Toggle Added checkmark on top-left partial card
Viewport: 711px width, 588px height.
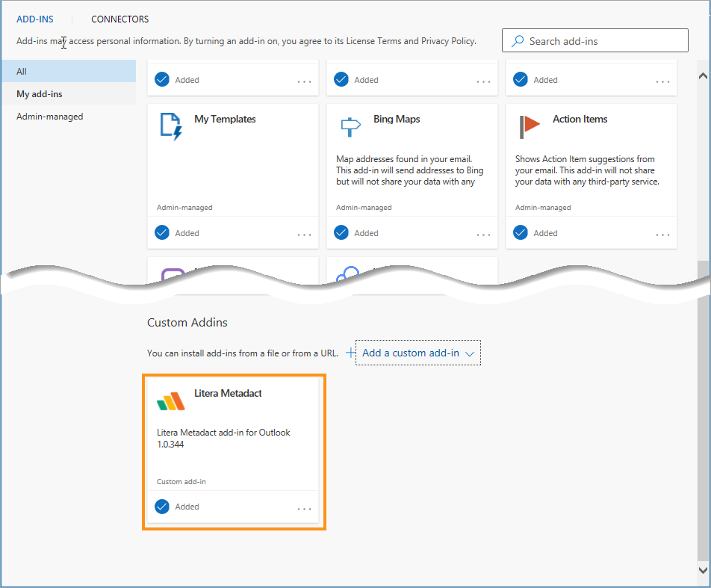[x=162, y=79]
